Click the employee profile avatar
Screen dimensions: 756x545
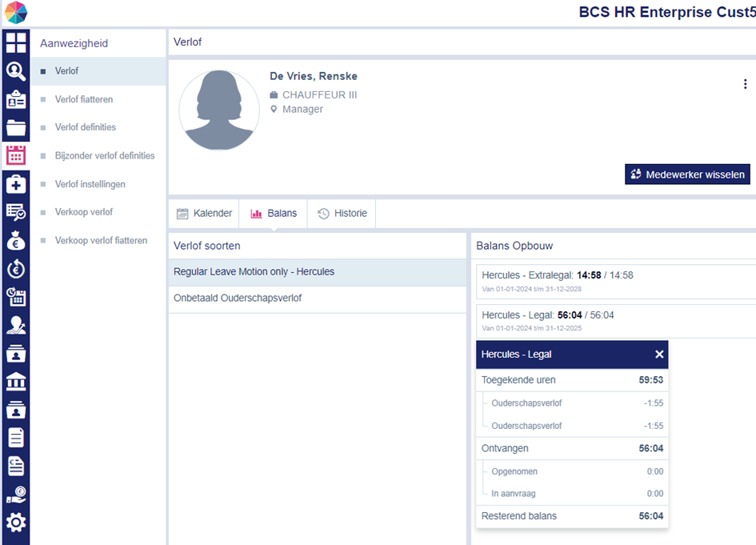pyautogui.click(x=219, y=110)
